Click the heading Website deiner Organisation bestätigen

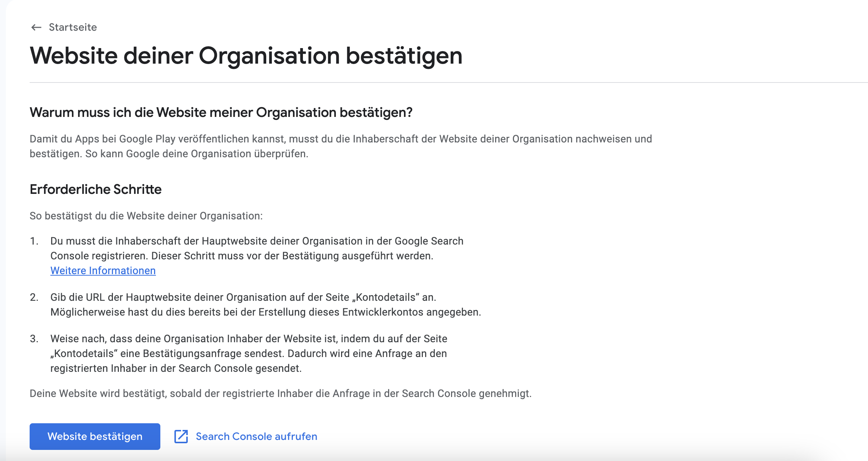coord(246,56)
